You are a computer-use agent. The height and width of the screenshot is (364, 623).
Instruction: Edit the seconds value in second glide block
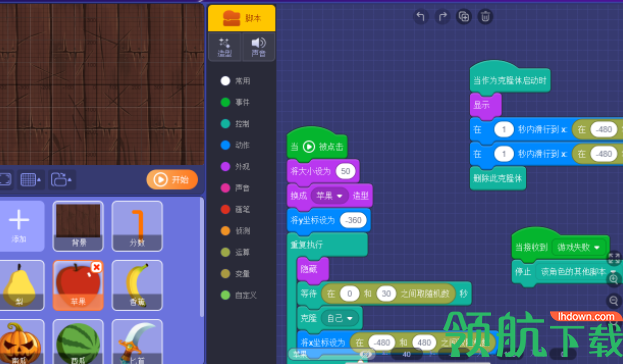tap(504, 154)
